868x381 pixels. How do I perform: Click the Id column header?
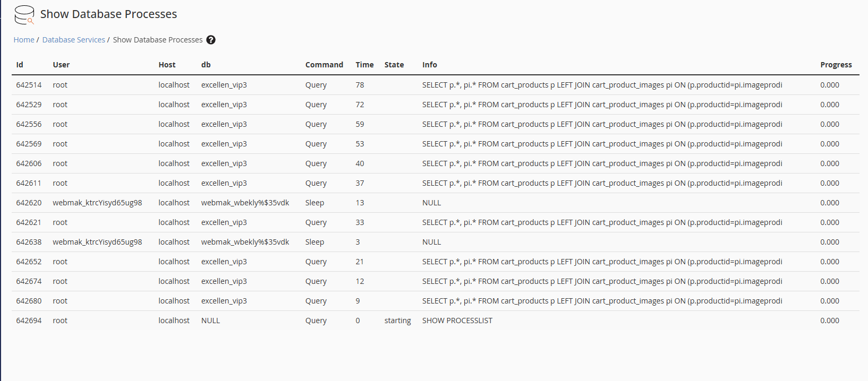click(20, 65)
